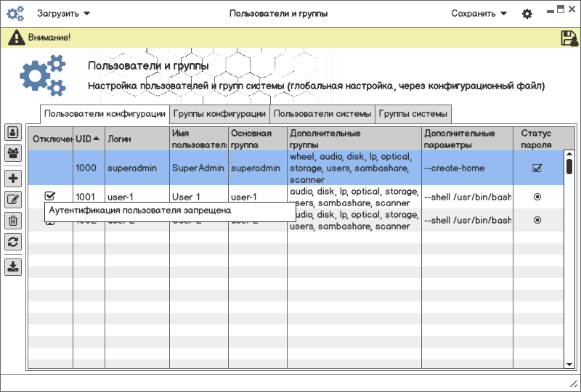Click the groups people icon in sidebar
581x392 pixels.
[x=13, y=153]
